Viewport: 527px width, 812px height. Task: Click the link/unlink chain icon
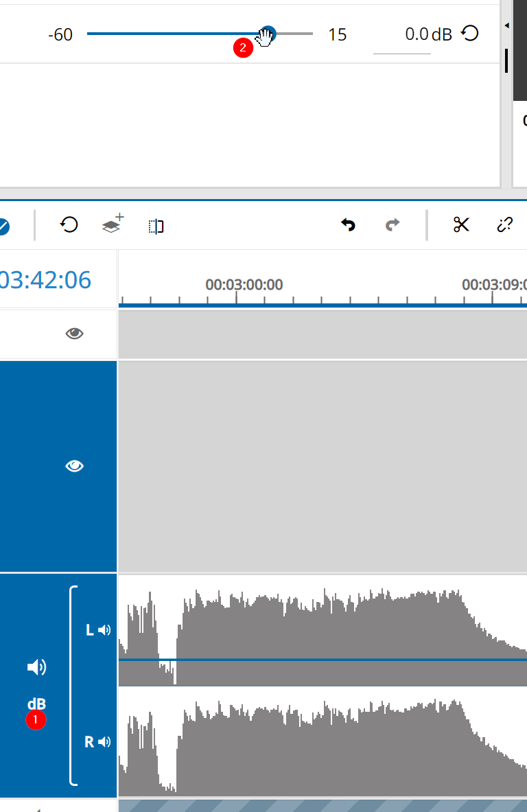tap(505, 224)
